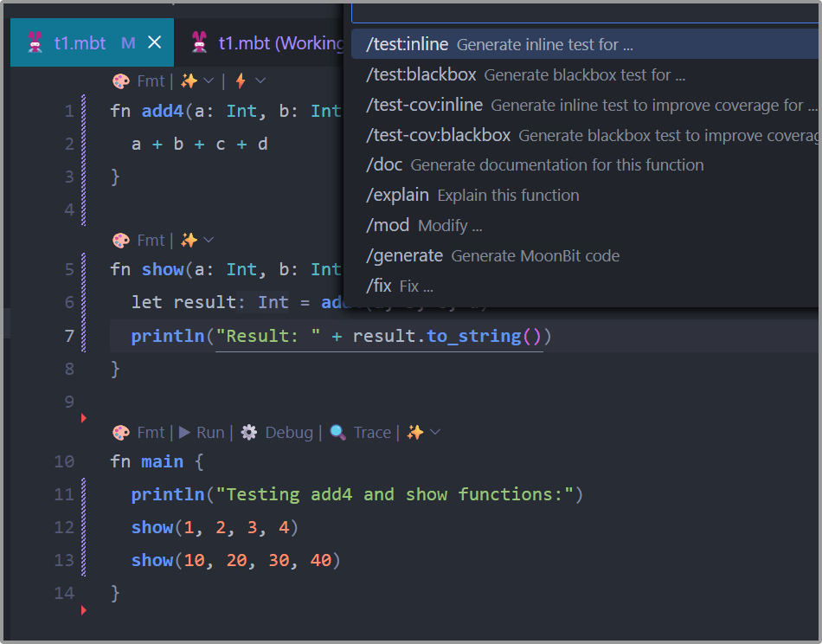Open chevron dropdown after sparkles above main
This screenshot has width=822, height=644.
point(435,433)
